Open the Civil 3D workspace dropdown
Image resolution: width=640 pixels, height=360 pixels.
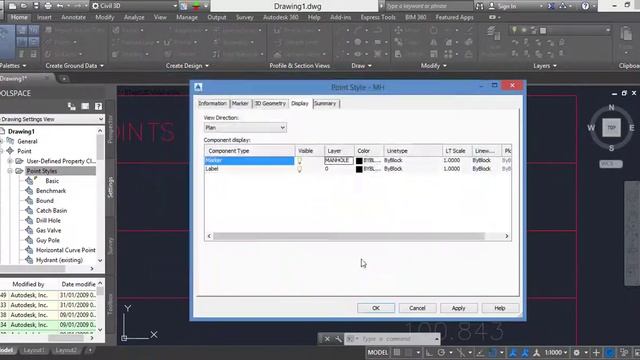click(x=175, y=6)
